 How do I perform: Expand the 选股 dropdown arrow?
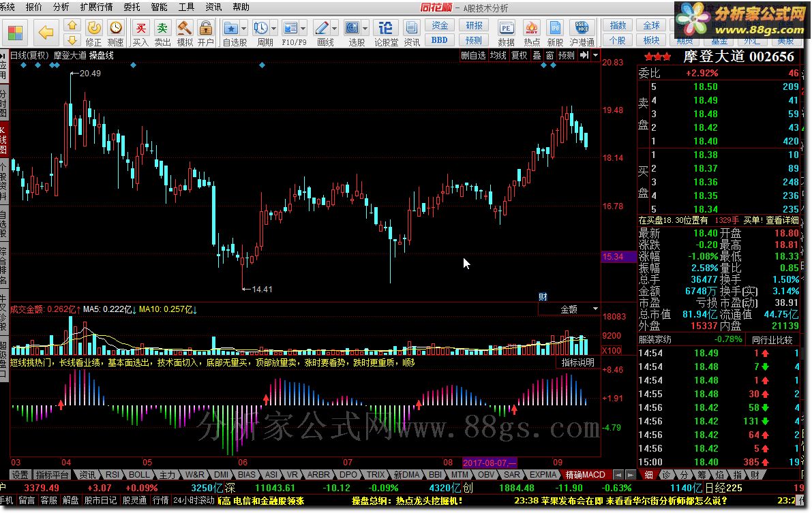tap(365, 28)
